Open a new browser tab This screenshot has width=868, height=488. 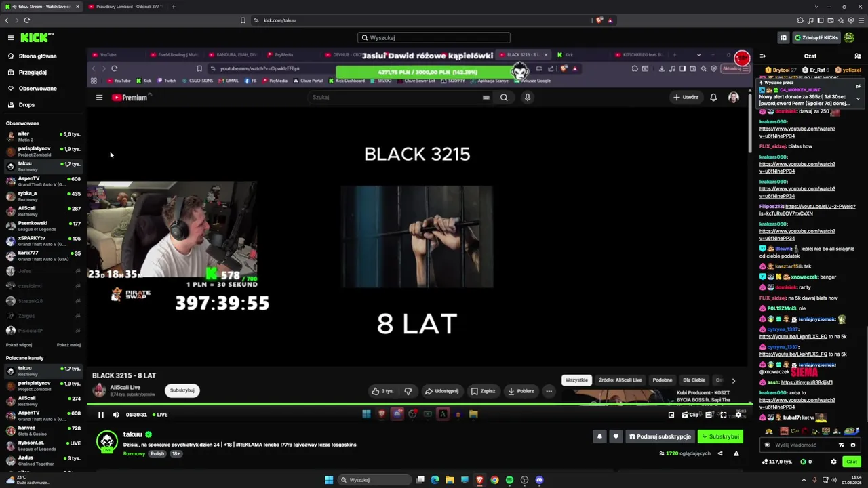coord(173,7)
